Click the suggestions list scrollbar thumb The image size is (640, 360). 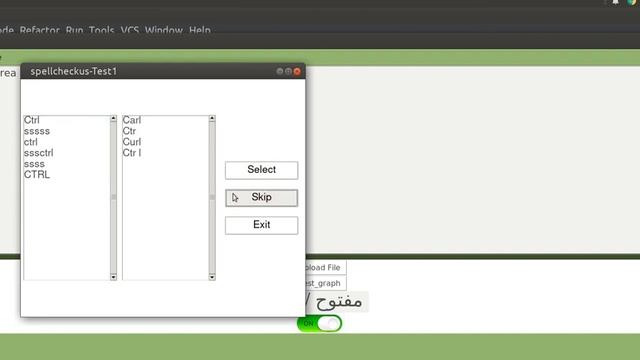[x=212, y=198]
